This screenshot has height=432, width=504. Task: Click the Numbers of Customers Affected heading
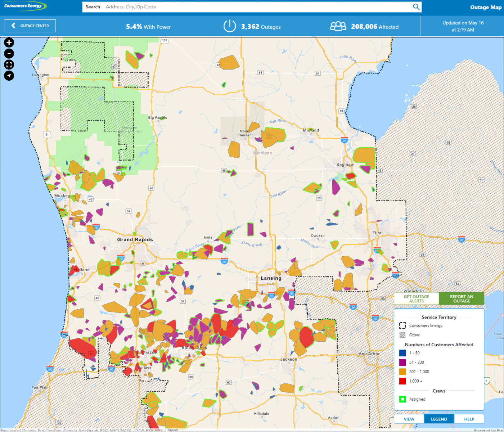(x=439, y=345)
